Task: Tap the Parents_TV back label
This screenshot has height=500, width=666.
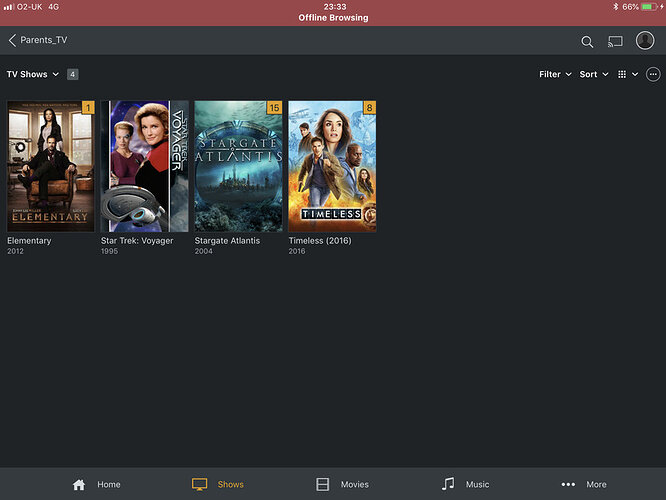Action: [44, 40]
